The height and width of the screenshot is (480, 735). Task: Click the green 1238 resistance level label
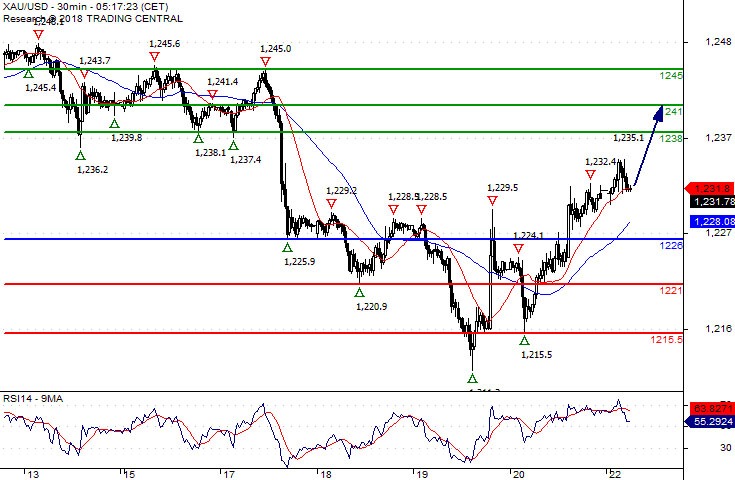click(x=671, y=138)
